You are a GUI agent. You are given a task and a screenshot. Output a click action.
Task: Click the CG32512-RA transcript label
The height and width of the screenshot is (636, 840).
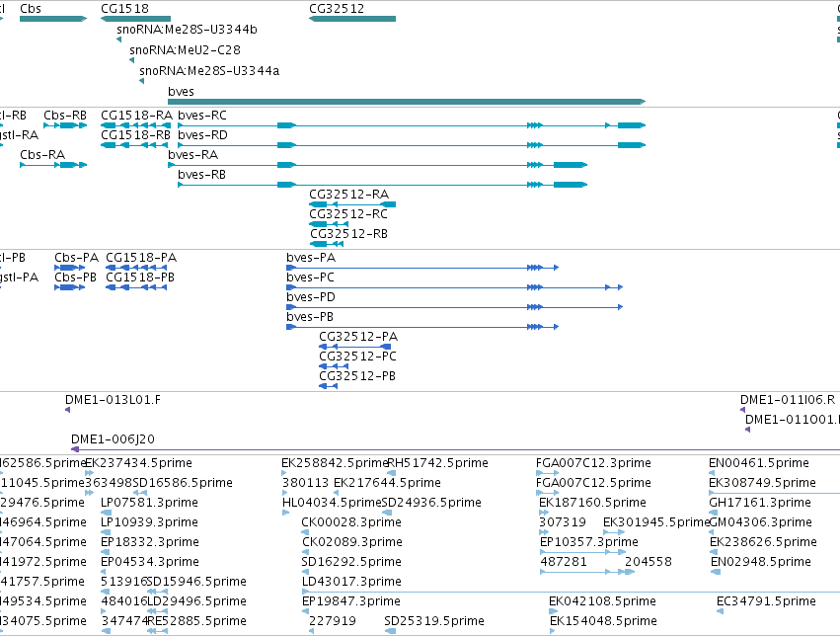click(x=348, y=195)
